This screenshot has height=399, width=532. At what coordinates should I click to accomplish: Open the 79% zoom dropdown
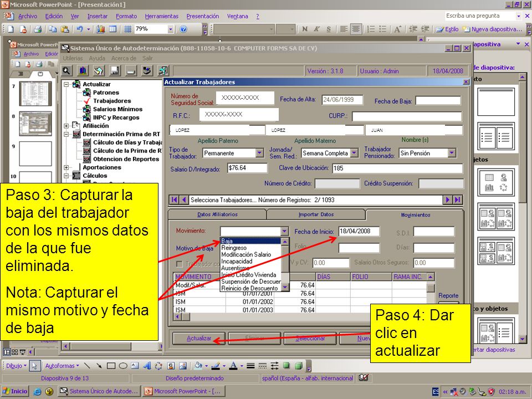(170, 29)
